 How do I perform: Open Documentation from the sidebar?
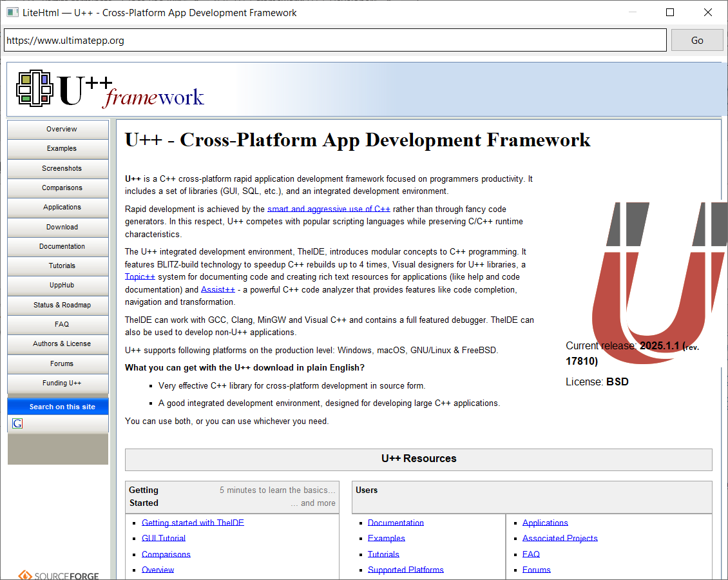click(x=58, y=247)
